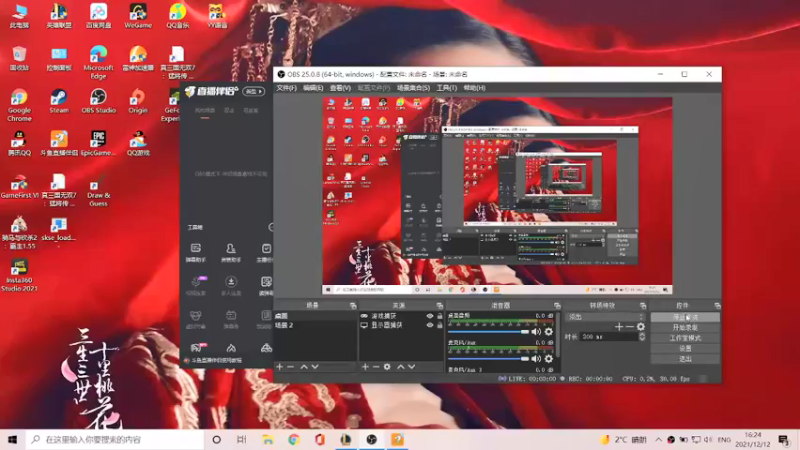Open the 回收站 recycle bin icon

[x=19, y=58]
